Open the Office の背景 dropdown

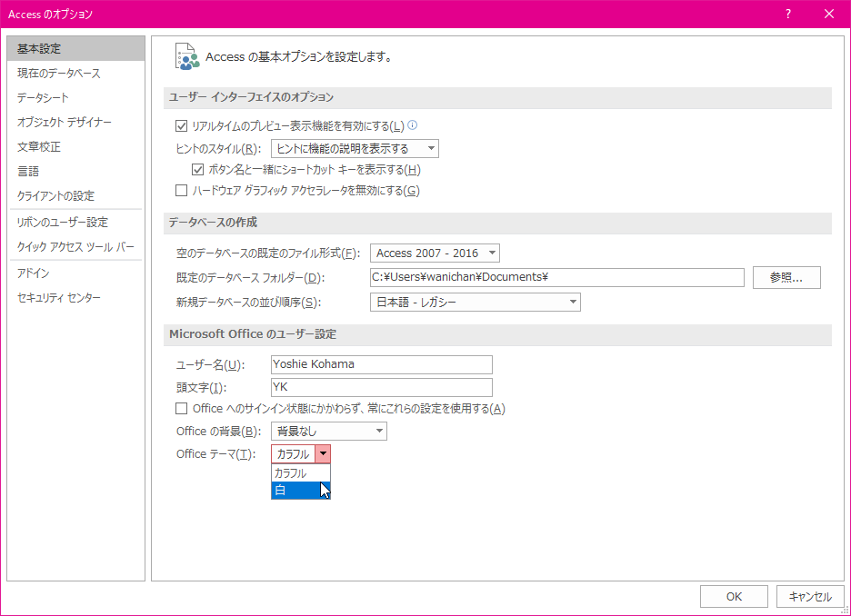(329, 431)
